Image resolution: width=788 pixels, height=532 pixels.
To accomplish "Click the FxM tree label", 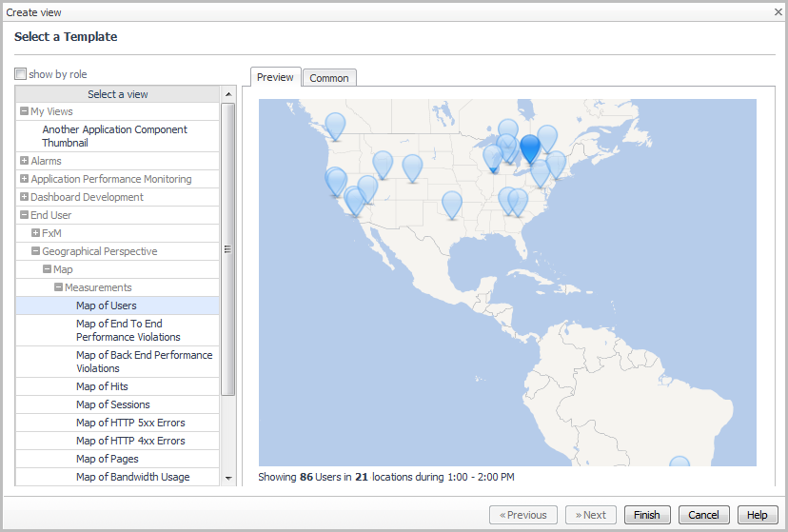I will tap(51, 233).
